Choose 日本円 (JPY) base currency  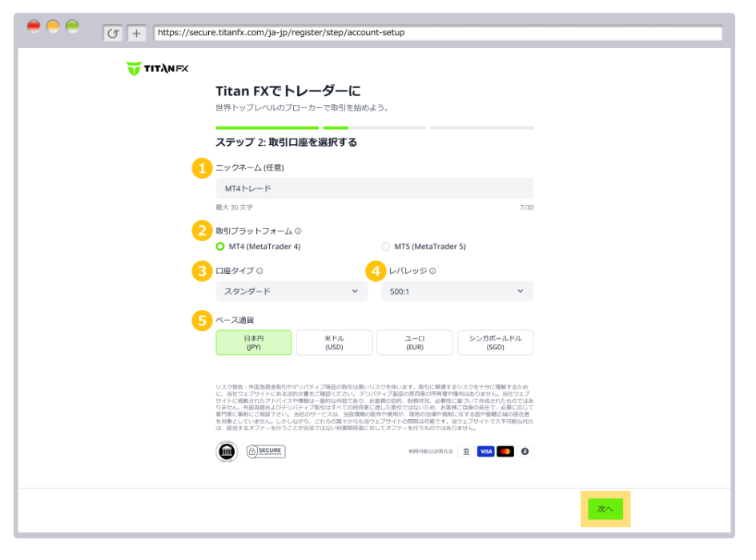254,342
